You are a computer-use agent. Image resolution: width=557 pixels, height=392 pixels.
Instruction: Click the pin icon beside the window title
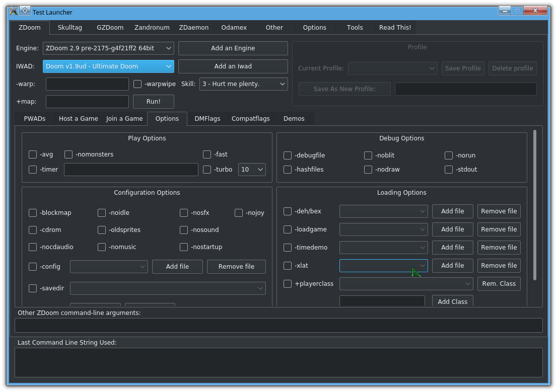(25, 11)
